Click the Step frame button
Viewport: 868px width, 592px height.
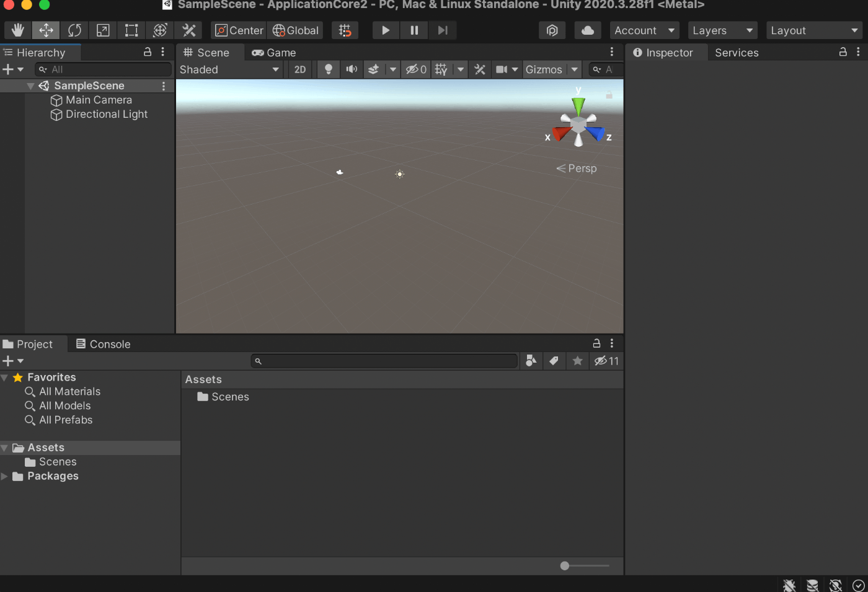point(443,30)
